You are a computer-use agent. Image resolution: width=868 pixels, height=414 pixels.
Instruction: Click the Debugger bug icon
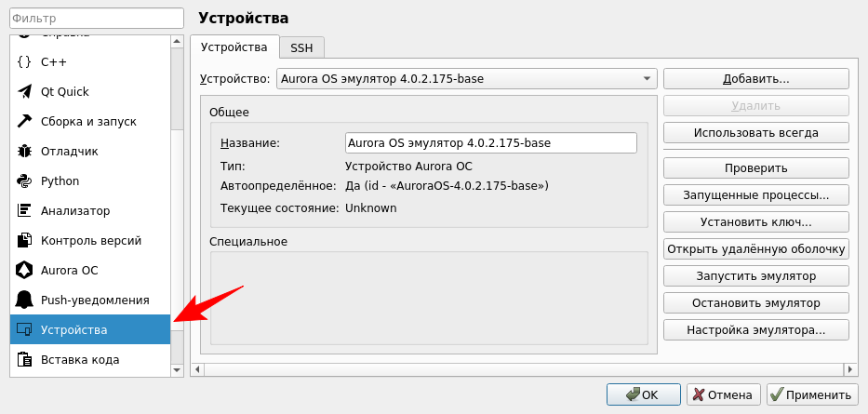pos(24,152)
